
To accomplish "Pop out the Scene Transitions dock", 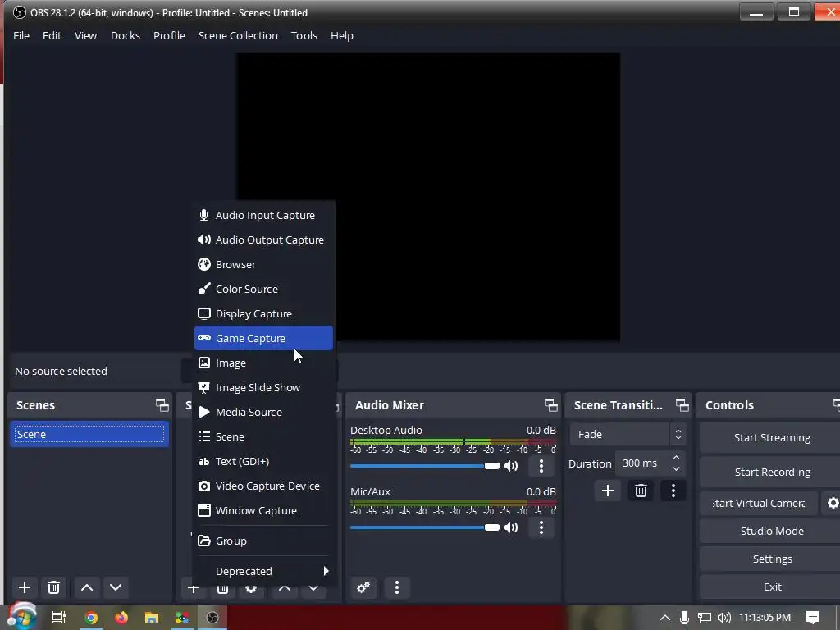I will [682, 405].
